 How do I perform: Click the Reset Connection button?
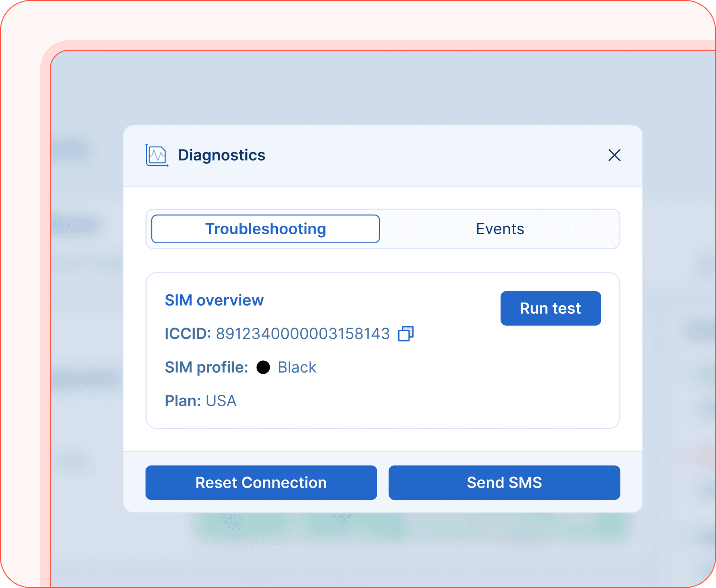pos(261,482)
